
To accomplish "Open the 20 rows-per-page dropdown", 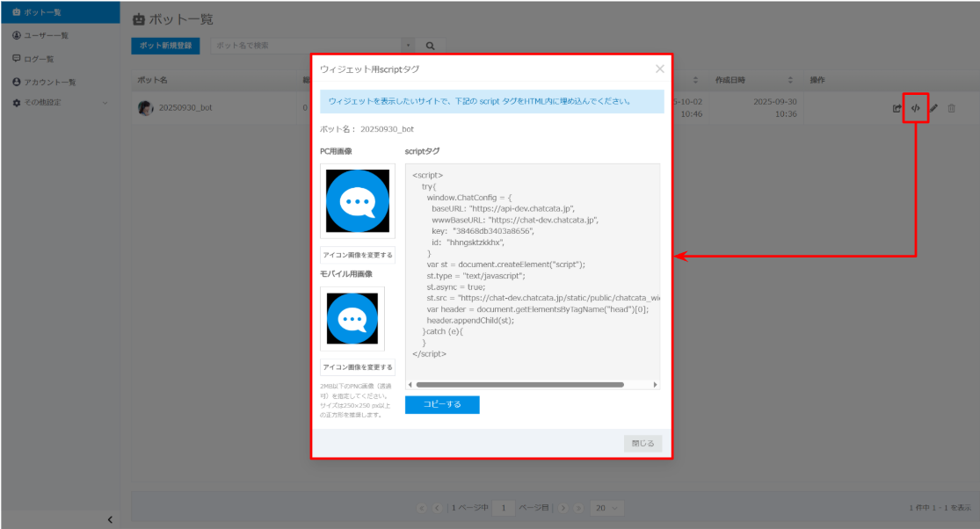I will click(606, 508).
